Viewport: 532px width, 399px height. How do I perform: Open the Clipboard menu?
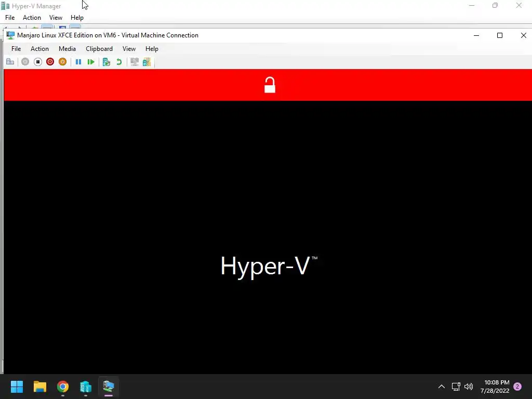[x=99, y=49]
